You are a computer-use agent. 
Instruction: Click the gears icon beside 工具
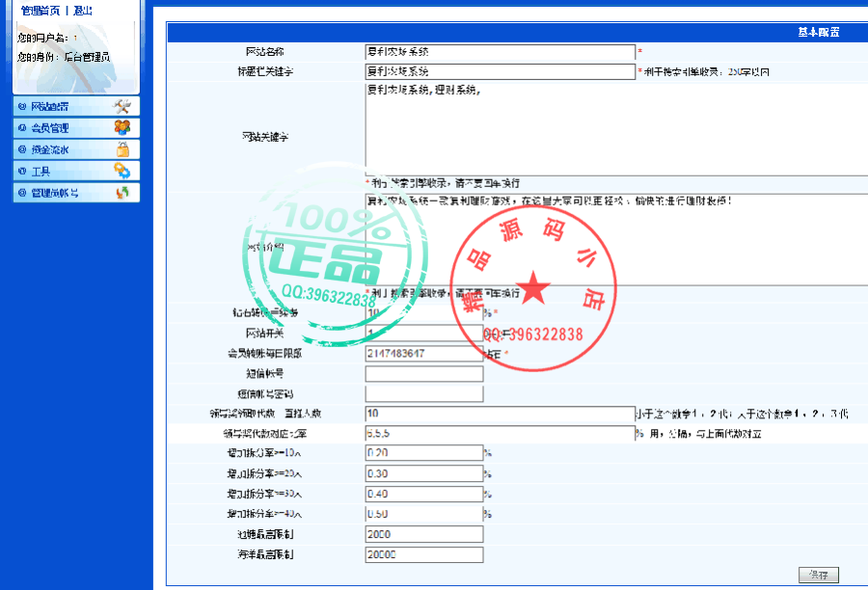pyautogui.click(x=122, y=171)
